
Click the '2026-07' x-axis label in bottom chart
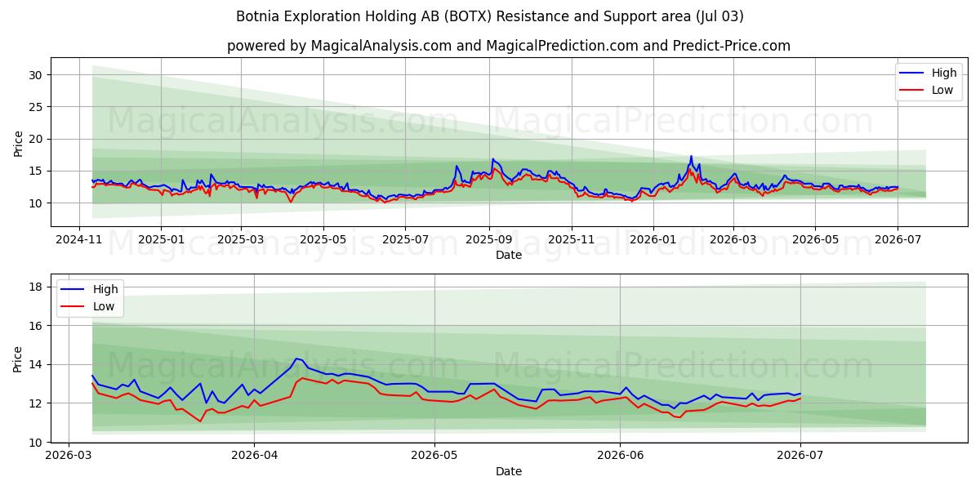pos(800,457)
